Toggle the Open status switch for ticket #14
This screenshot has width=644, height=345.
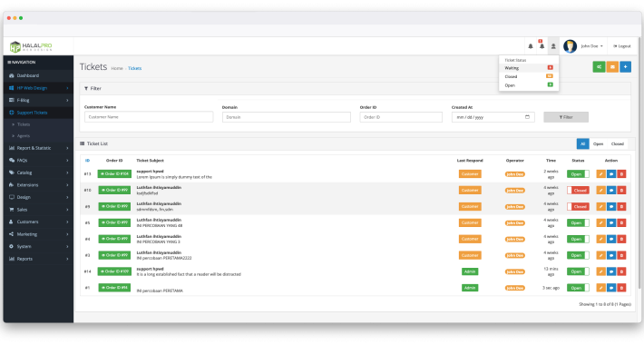point(578,271)
